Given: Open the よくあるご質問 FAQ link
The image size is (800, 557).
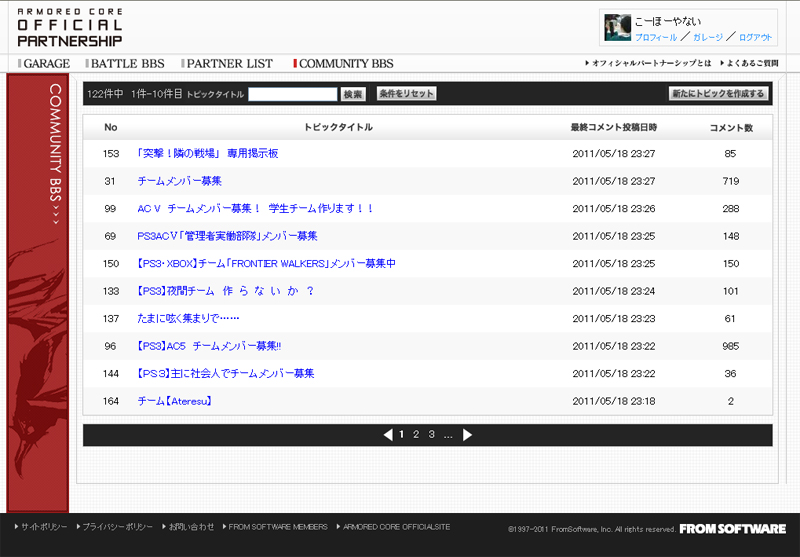Looking at the screenshot, I should [752, 64].
